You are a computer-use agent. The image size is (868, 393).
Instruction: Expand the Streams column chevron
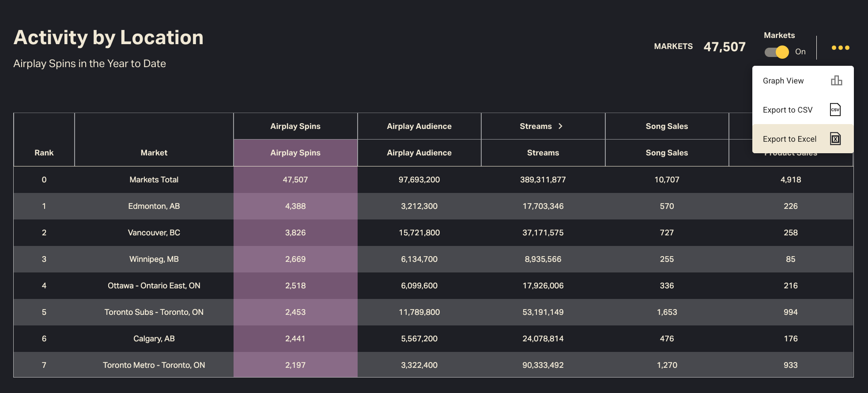click(560, 126)
